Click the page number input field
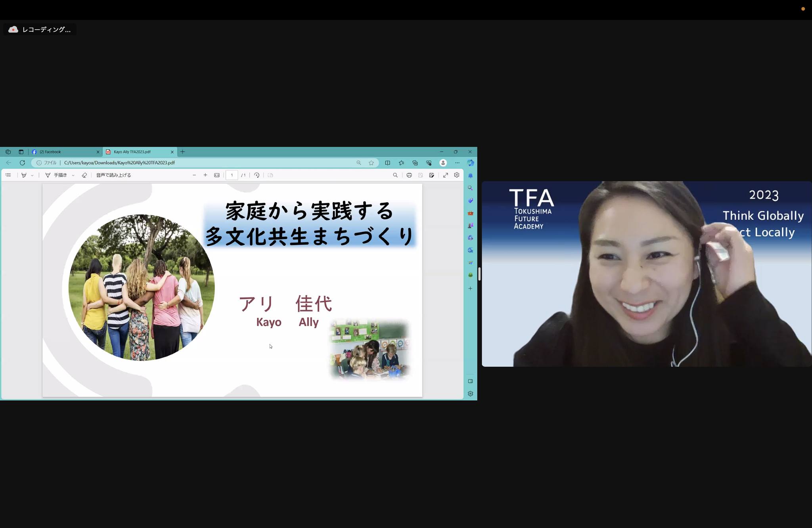The image size is (812, 528). point(232,175)
